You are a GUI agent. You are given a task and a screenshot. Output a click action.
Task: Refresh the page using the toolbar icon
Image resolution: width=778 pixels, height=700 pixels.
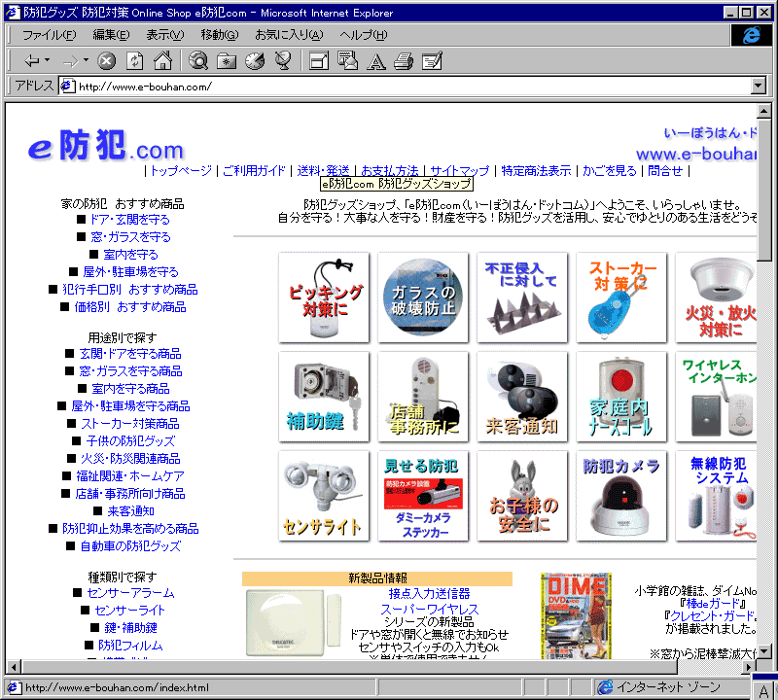coord(134,61)
